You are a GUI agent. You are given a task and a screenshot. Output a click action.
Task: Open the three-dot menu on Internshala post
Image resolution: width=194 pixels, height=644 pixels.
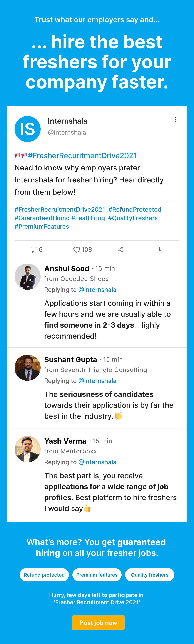pyautogui.click(x=176, y=120)
